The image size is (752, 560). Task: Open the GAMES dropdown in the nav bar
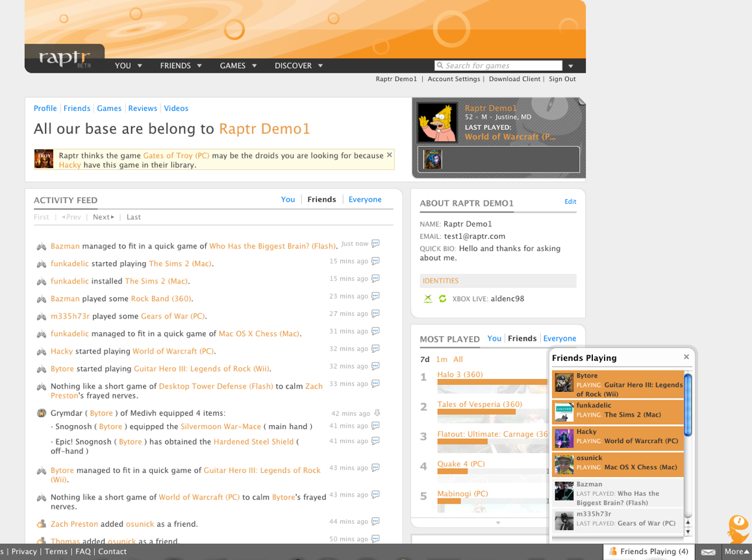coord(238,66)
